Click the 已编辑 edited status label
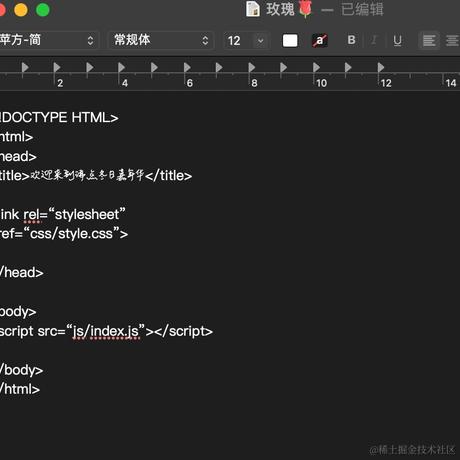Viewport: 460px width, 460px height. 362,9
